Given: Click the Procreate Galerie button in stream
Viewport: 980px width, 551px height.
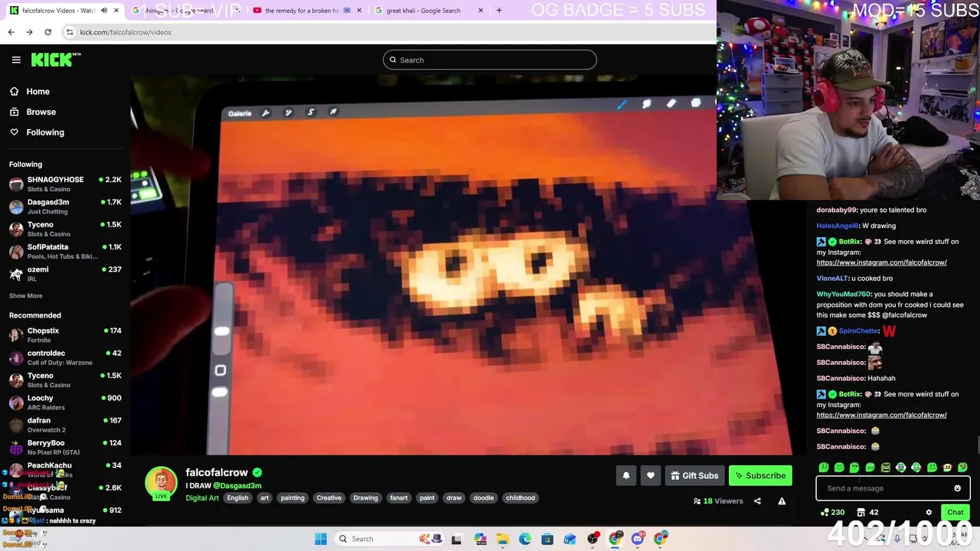Looking at the screenshot, I should tap(240, 113).
